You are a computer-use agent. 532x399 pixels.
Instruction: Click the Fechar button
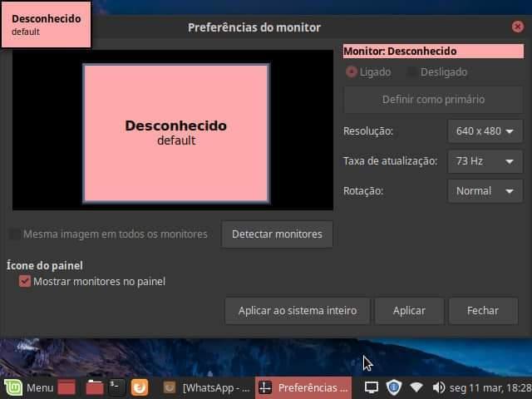483,311
